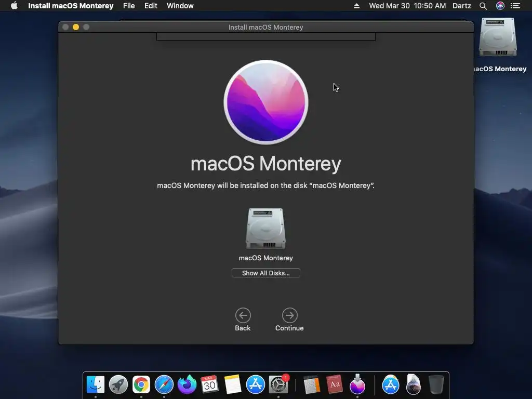
Task: Open the App Store icon beside Notes
Action: pyautogui.click(x=255, y=384)
